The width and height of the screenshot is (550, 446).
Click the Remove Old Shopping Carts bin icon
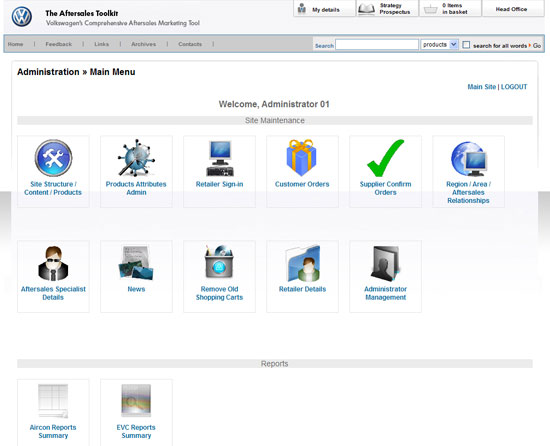click(x=220, y=262)
